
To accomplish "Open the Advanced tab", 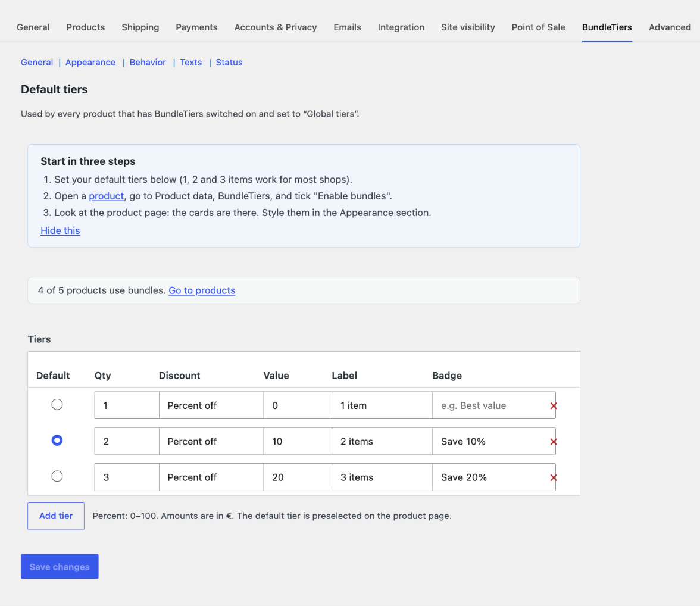I will coord(670,27).
